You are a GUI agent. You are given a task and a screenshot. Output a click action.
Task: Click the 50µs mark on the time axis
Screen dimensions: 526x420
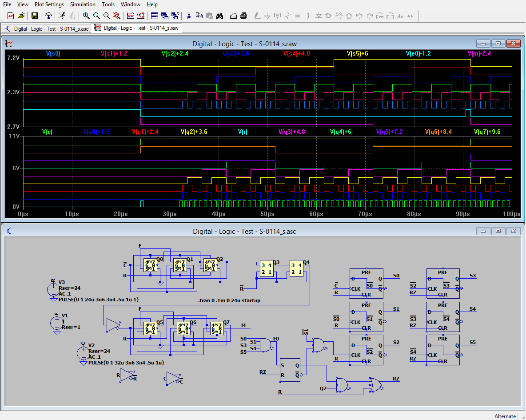tap(267, 214)
